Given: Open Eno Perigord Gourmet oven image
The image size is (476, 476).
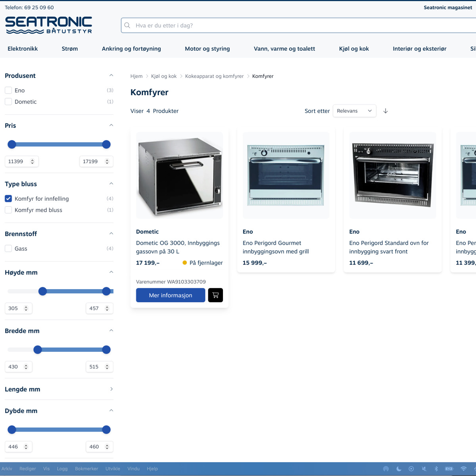Looking at the screenshot, I should coord(286,175).
